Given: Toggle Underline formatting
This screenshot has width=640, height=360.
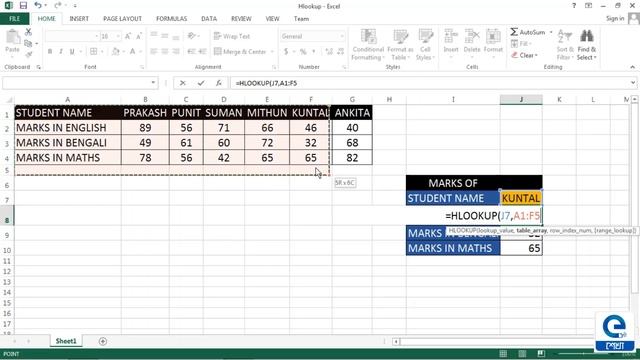Looking at the screenshot, I should pyautogui.click(x=72, y=51).
